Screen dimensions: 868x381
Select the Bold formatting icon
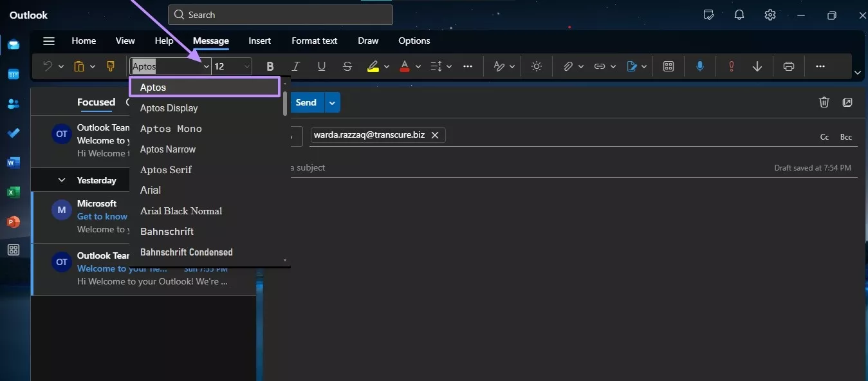[270, 66]
